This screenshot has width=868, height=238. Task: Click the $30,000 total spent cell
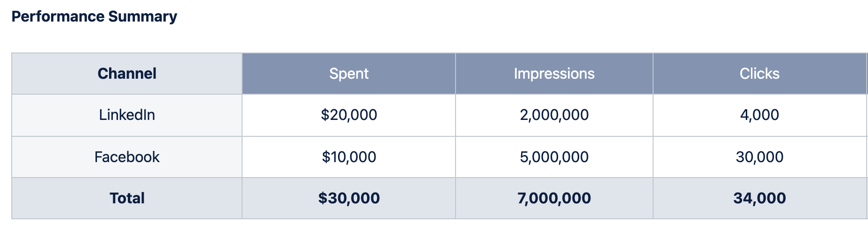tap(349, 198)
